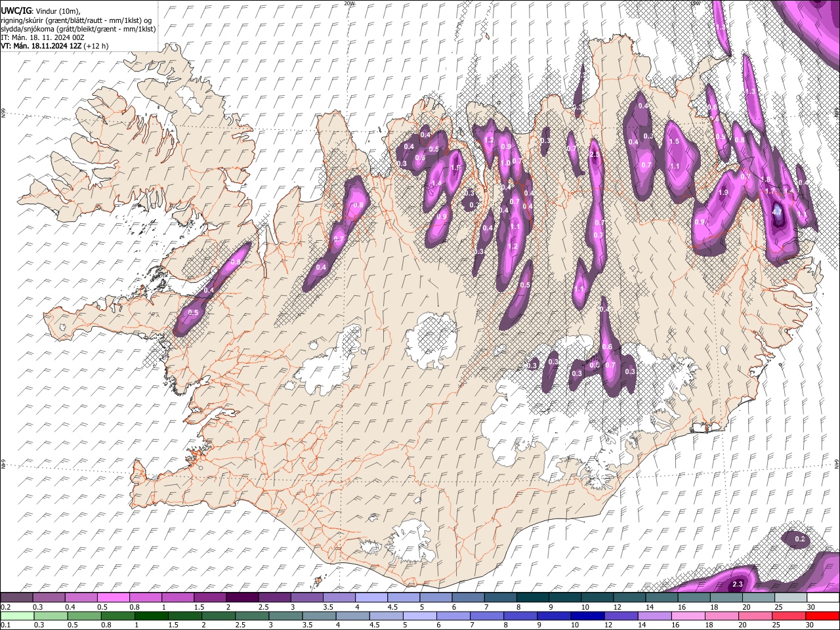Click the bright pink 0.5–0.8 swatch in upper legend
840x630 pixels.
pyautogui.click(x=113, y=597)
